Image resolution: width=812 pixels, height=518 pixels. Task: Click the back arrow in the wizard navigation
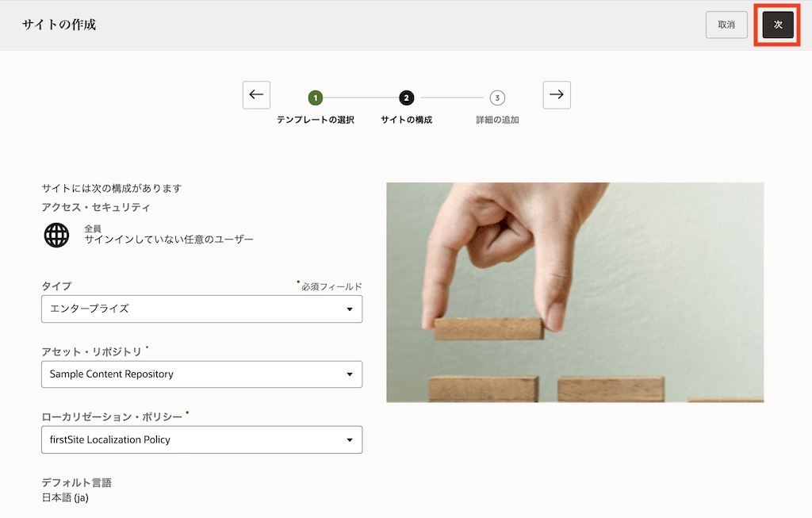coord(256,94)
